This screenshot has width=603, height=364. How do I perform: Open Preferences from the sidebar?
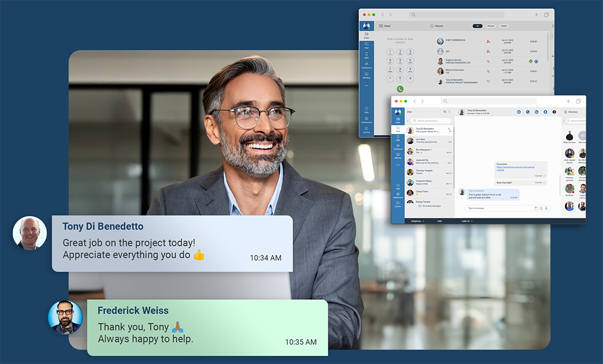tap(398, 195)
